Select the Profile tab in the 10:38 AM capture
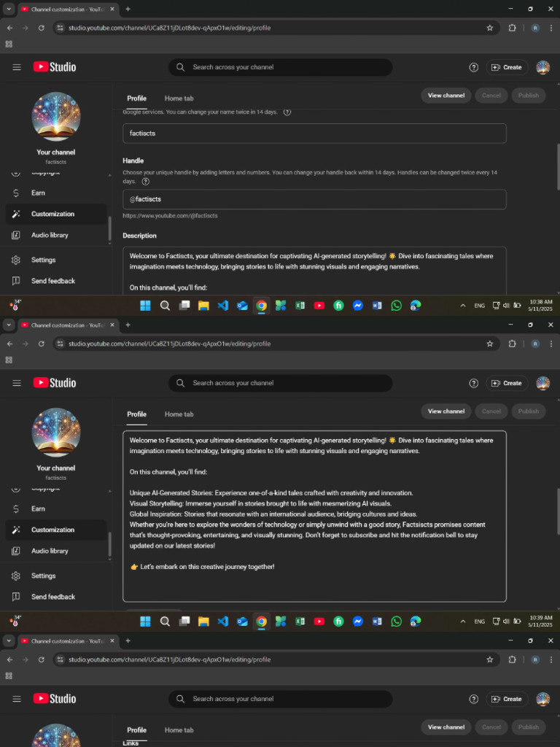The image size is (560, 747). (136, 98)
